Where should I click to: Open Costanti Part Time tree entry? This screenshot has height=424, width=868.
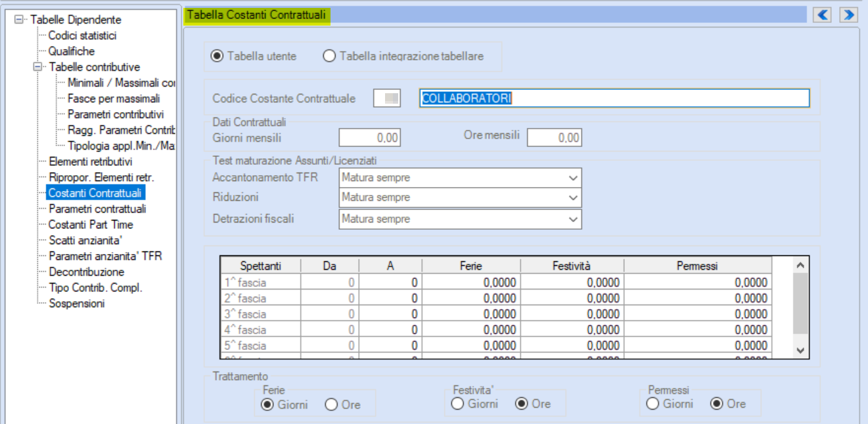[91, 224]
